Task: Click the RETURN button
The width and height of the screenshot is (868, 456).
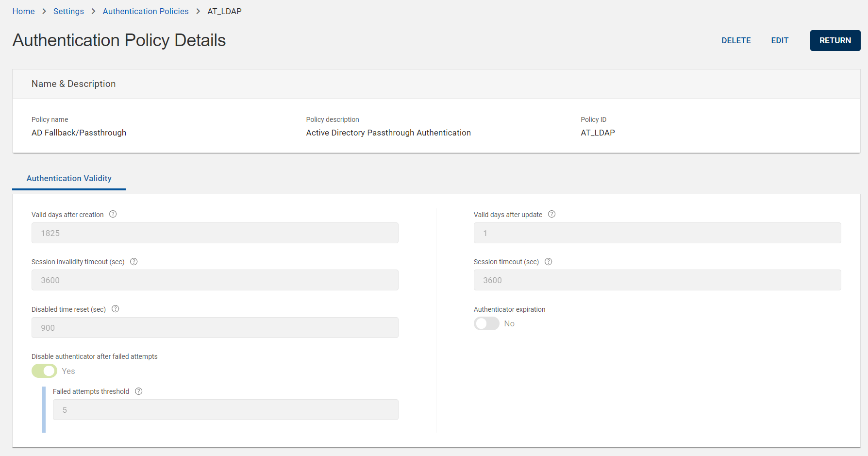Action: pyautogui.click(x=835, y=40)
